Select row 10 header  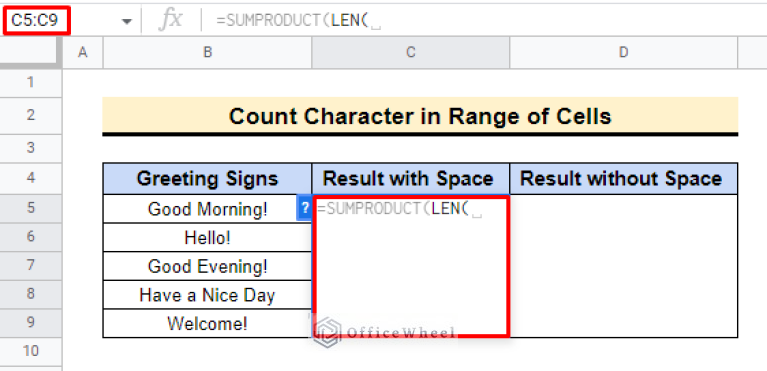coord(31,351)
